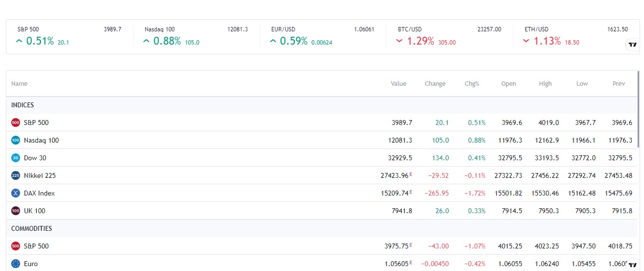Click the High column header
The height and width of the screenshot is (271, 644).
coord(545,84)
